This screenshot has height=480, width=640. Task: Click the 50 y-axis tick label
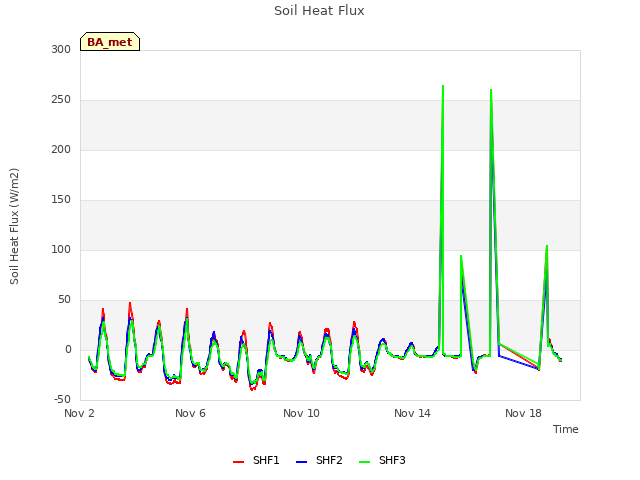(64, 300)
